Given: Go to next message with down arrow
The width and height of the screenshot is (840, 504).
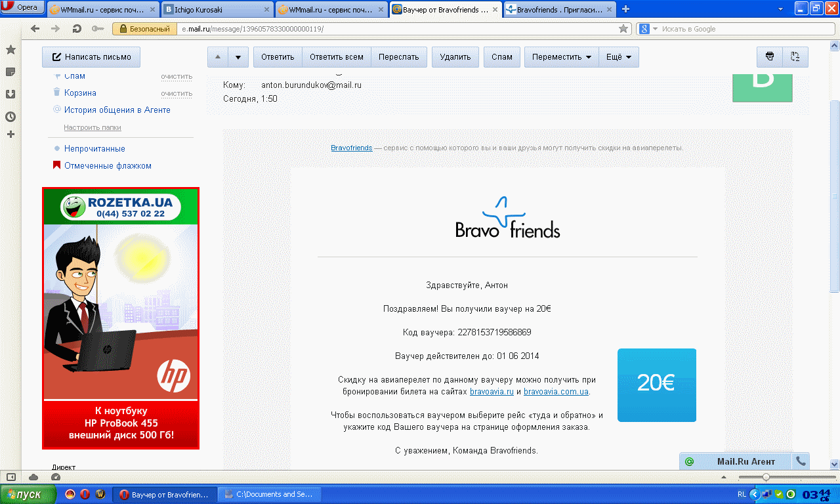Looking at the screenshot, I should coord(238,57).
